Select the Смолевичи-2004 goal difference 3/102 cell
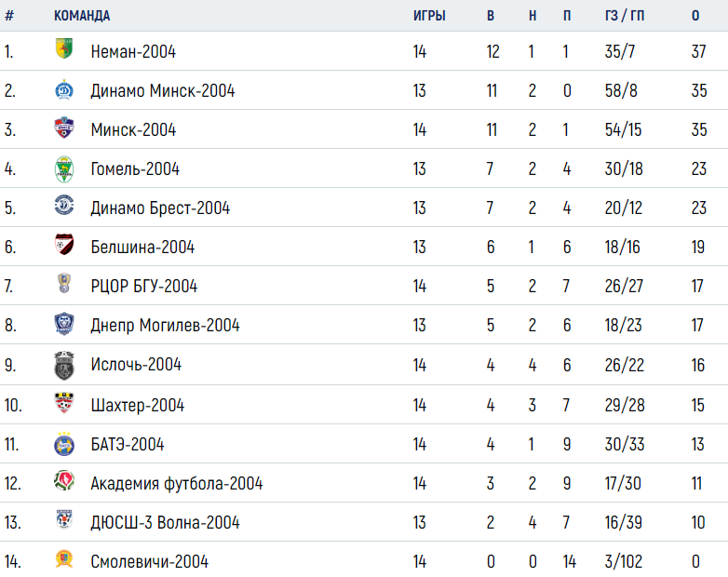 [624, 562]
